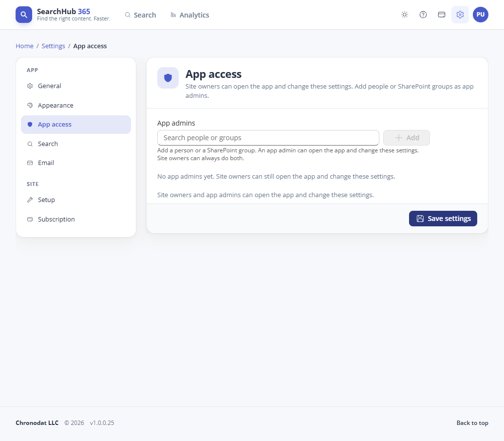The image size is (504, 441).
Task: Click the 'No app admins yet' message
Action: [x=276, y=177]
